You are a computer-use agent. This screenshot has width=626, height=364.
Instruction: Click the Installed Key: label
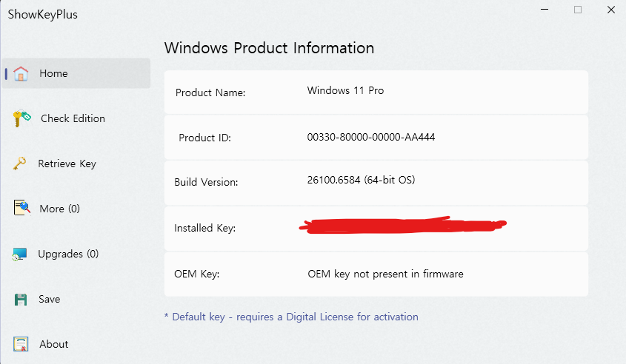tap(204, 228)
